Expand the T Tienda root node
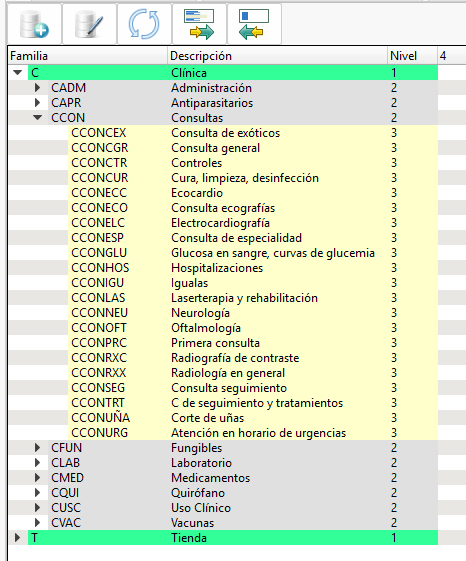Screen dimensions: 466x561 [x=17, y=538]
